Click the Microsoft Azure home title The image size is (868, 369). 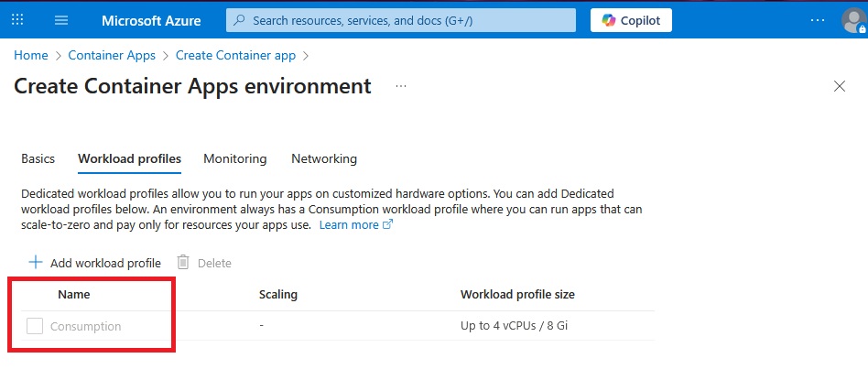(151, 20)
